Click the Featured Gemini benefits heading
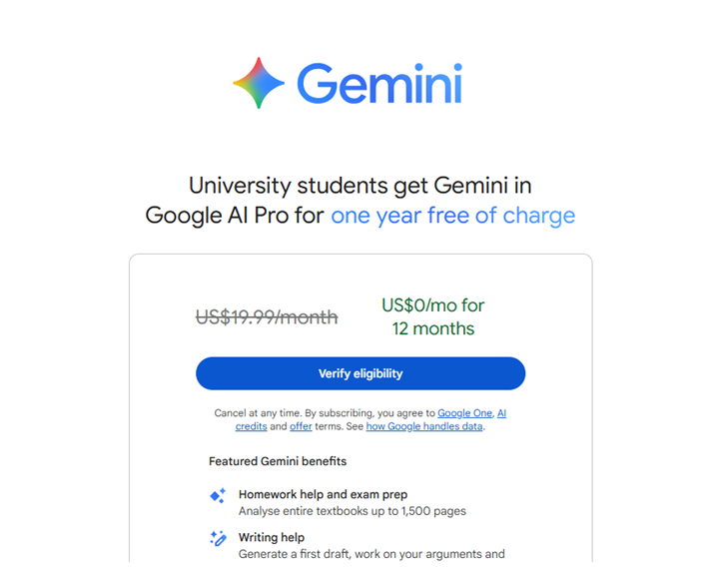This screenshot has height=579, width=728. (x=278, y=461)
